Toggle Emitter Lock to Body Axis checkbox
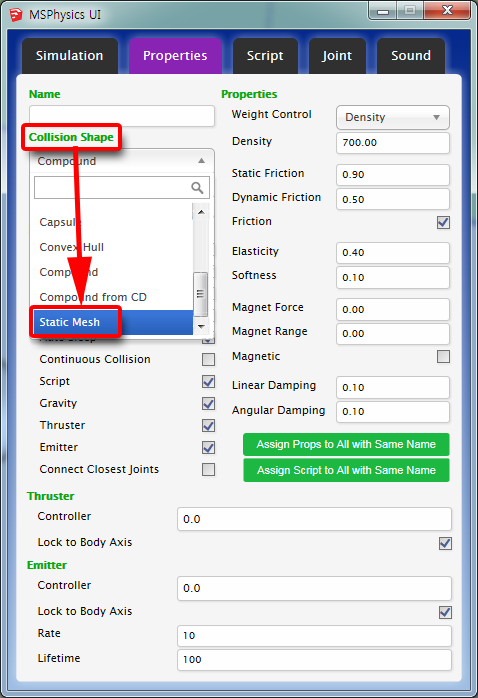Image resolution: width=478 pixels, height=698 pixels. (445, 612)
